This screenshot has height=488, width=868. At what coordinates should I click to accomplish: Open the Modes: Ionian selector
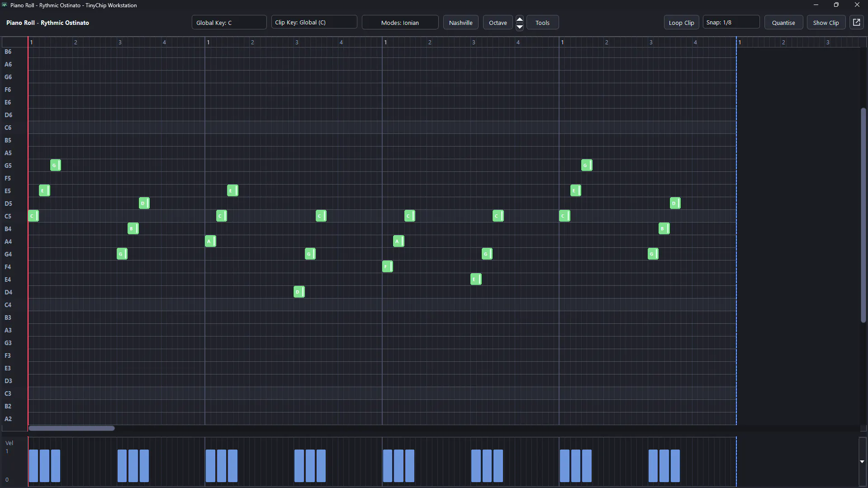click(400, 23)
